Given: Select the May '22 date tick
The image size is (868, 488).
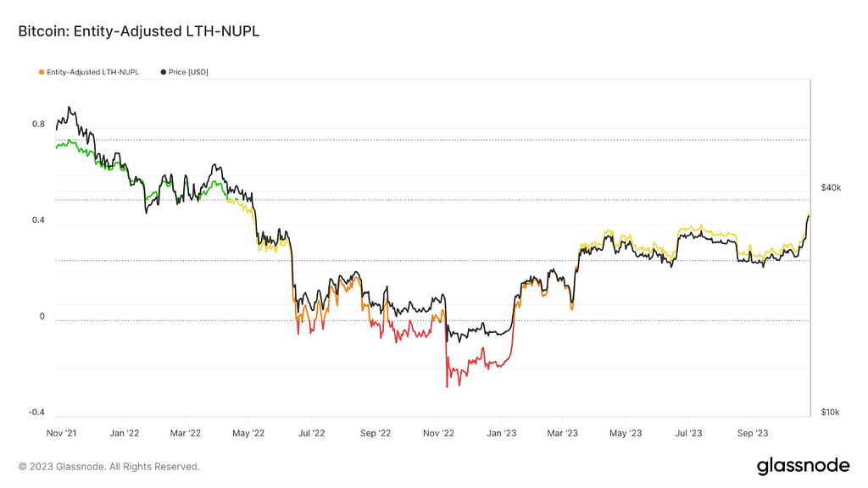Looking at the screenshot, I should (x=248, y=433).
